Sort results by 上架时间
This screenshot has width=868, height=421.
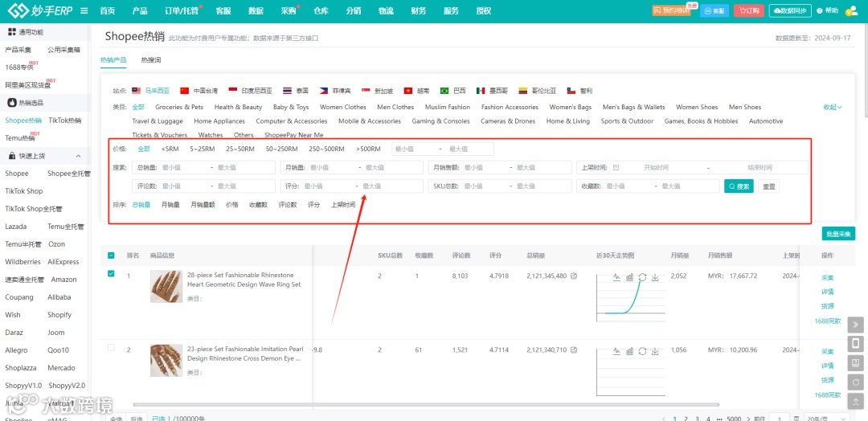click(x=343, y=205)
